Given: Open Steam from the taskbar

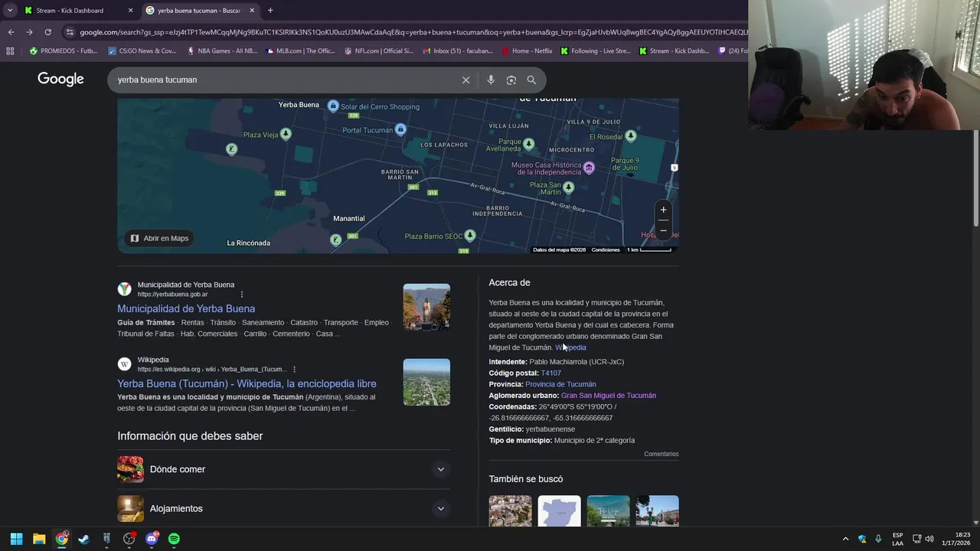Looking at the screenshot, I should click(84, 539).
